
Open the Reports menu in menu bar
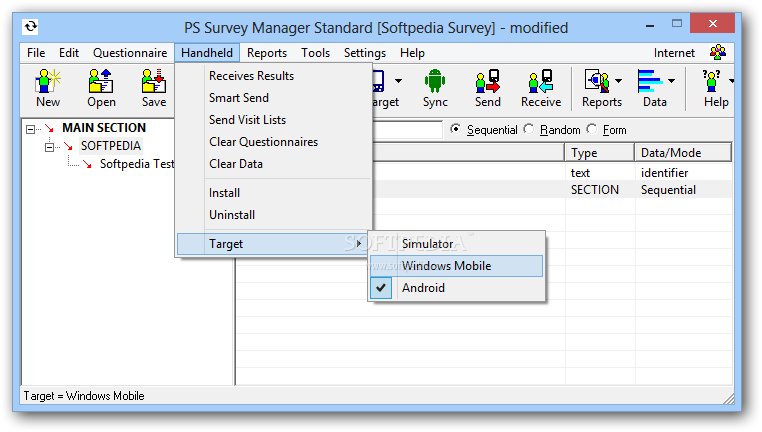click(267, 52)
